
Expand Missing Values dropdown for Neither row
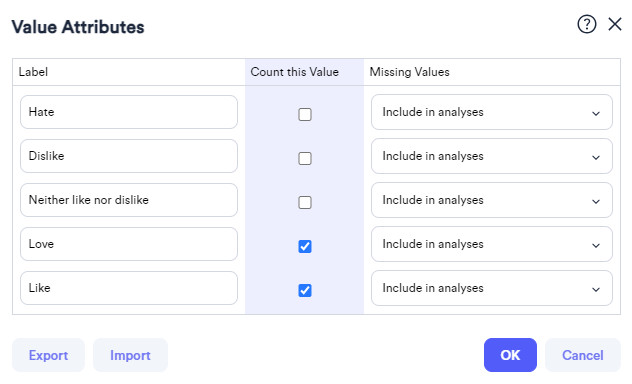492,200
